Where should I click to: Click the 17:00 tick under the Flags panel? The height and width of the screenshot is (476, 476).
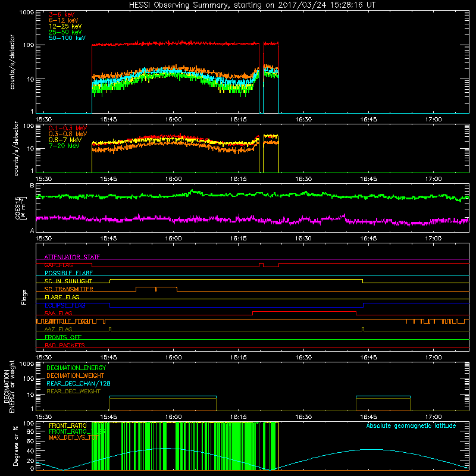click(x=433, y=358)
